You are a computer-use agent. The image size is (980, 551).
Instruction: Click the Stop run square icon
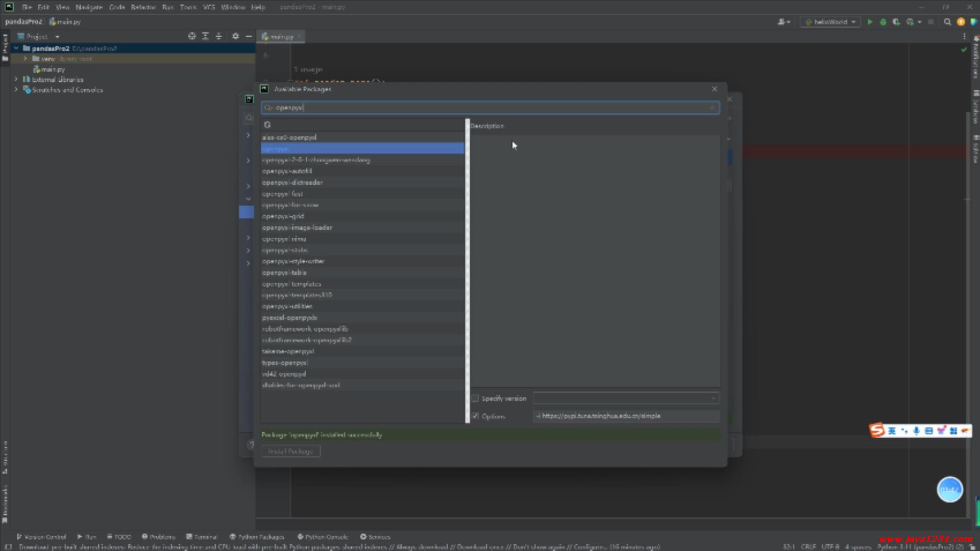pos(930,22)
